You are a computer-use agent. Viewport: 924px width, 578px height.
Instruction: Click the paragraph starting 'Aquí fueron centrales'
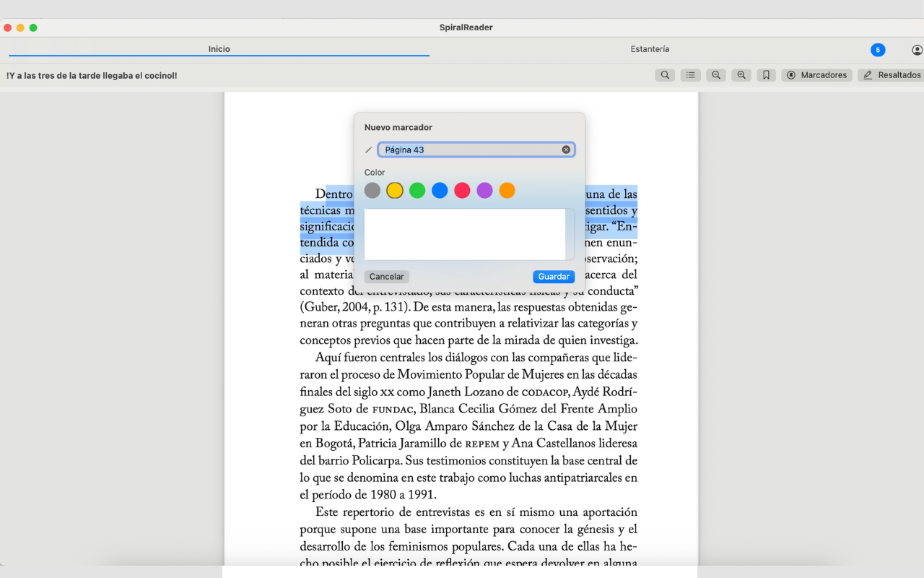click(x=468, y=426)
